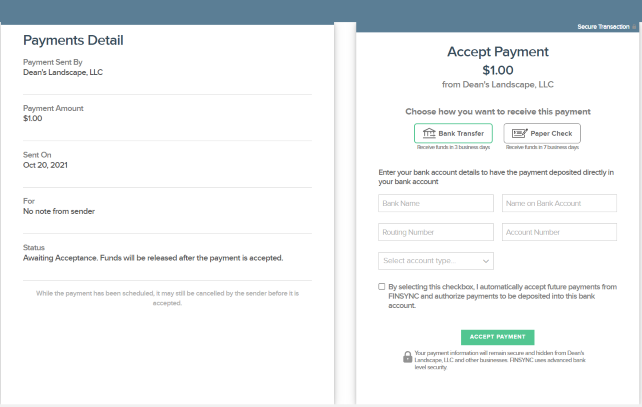642x407 pixels.
Task: Click the Dean's Landscape, LLC sender name
Action: [x=63, y=72]
